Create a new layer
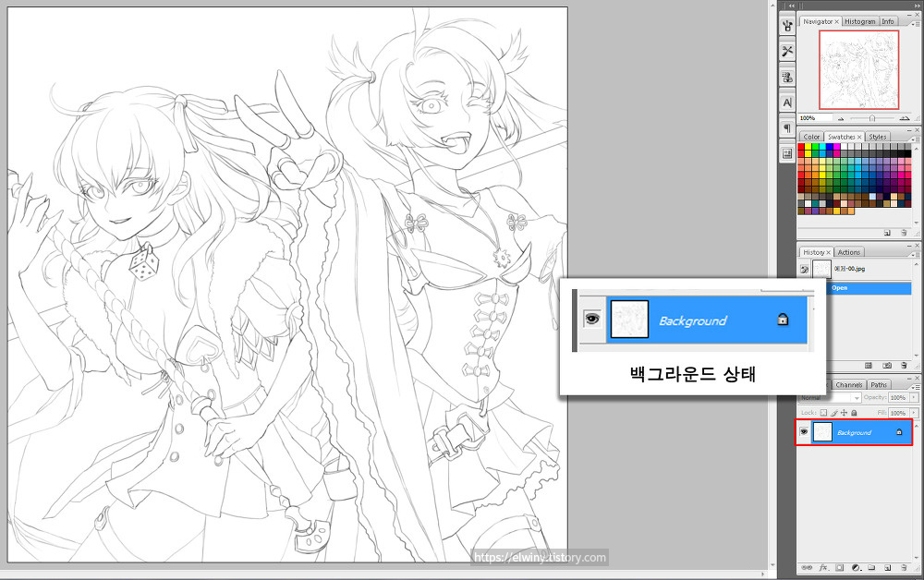Viewport: 924px width, 580px height. coord(887,568)
